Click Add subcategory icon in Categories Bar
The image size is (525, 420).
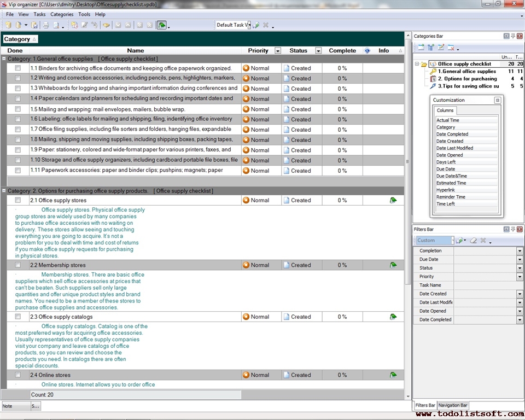click(x=431, y=48)
